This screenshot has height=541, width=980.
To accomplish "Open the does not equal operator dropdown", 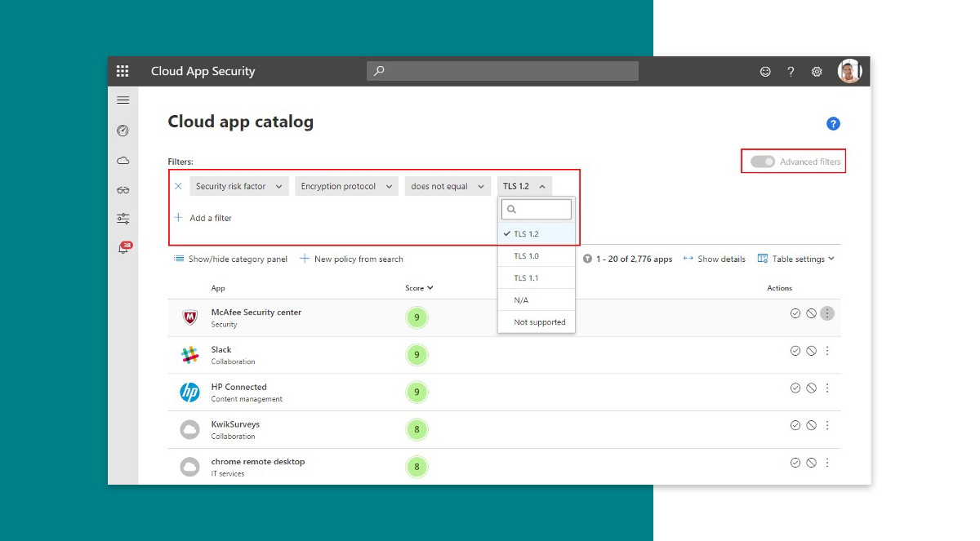I will [x=448, y=186].
